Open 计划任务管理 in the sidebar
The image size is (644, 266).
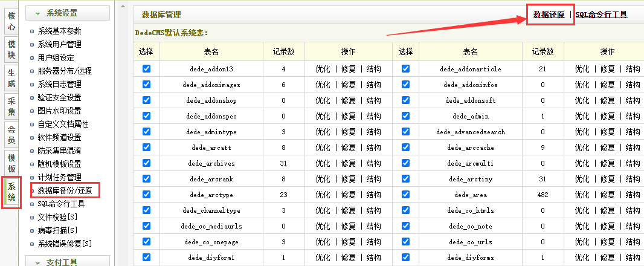[x=59, y=177]
